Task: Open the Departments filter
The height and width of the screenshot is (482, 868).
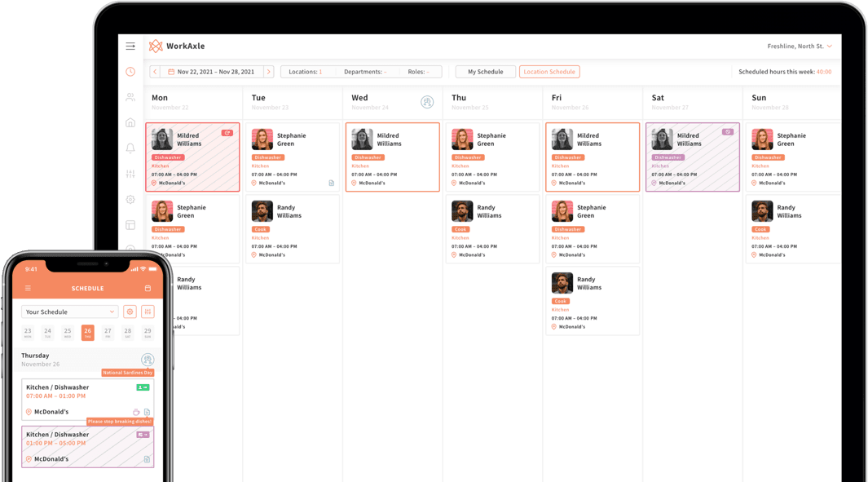Action: [x=365, y=72]
